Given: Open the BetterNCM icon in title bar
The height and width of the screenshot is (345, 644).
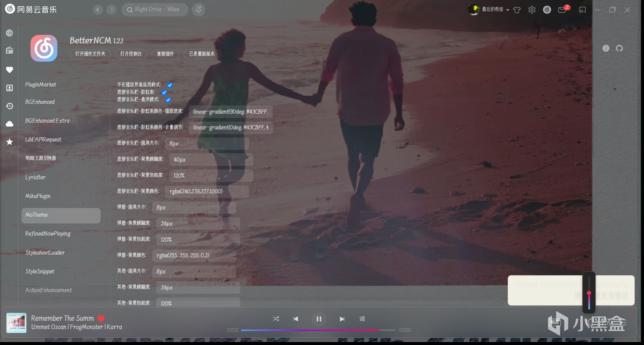Looking at the screenshot, I should click(547, 10).
